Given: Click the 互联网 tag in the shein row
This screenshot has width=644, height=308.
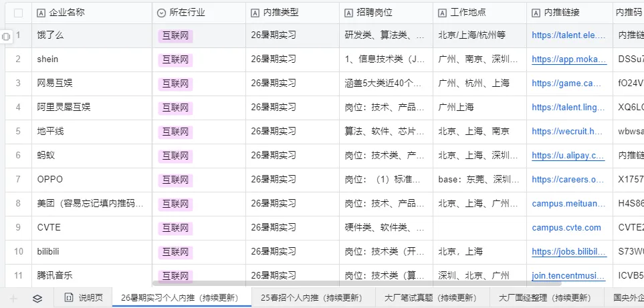Looking at the screenshot, I should pos(175,60).
